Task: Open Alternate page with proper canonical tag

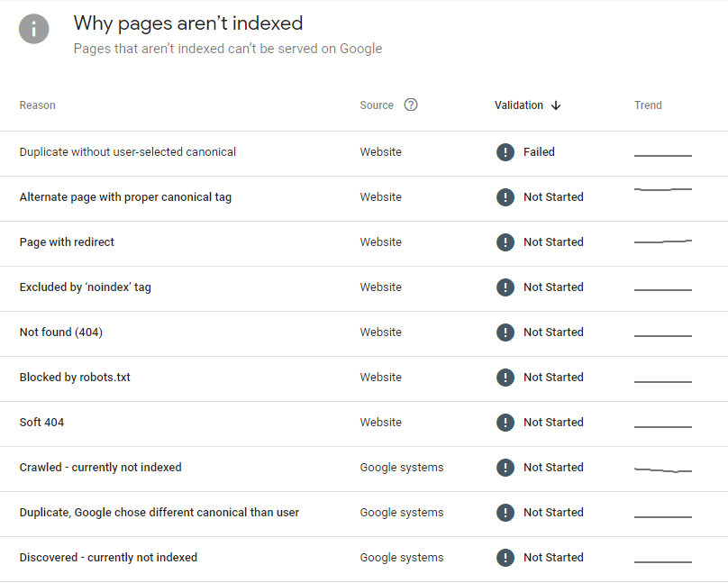Action: point(125,197)
